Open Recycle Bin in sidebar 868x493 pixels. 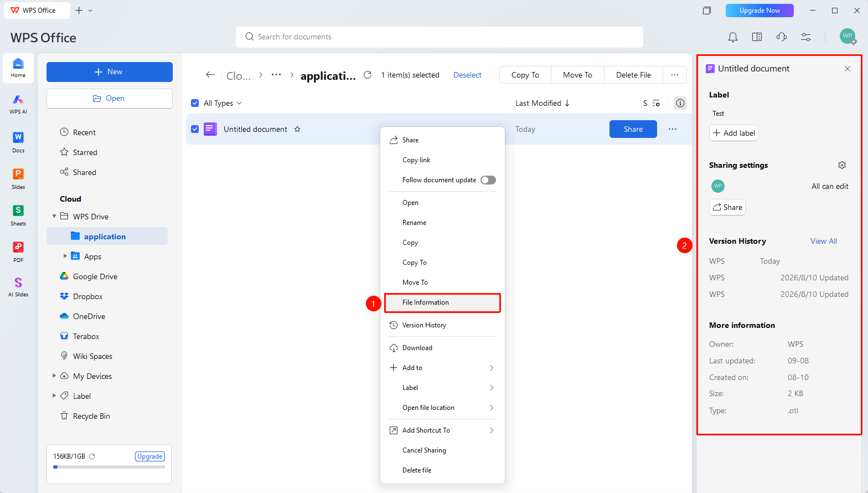(91, 416)
